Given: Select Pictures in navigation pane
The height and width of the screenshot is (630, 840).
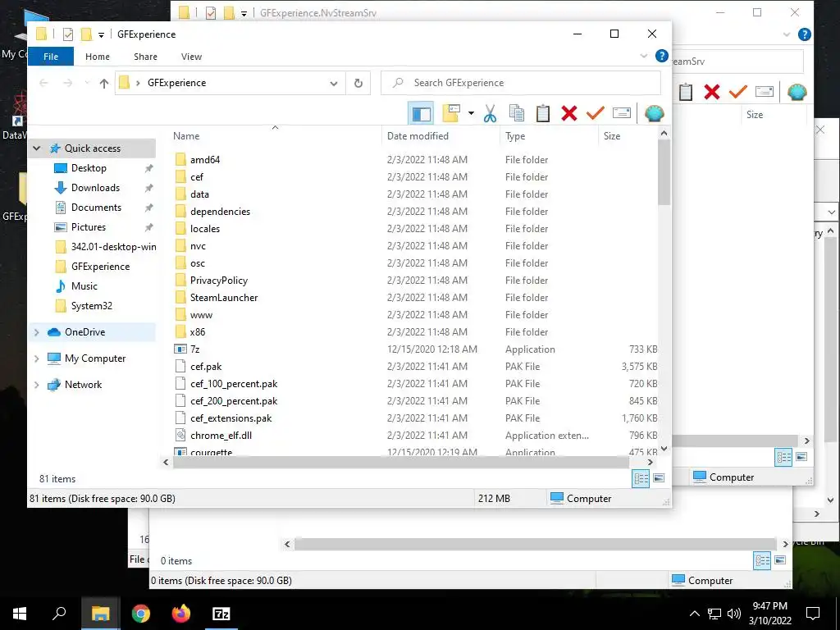Looking at the screenshot, I should [x=89, y=227].
